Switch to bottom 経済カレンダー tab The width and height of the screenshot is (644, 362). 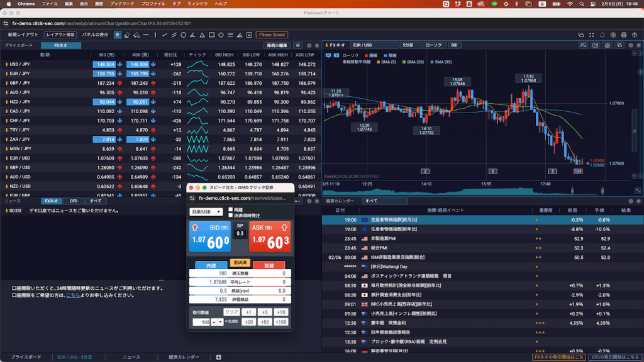184,357
